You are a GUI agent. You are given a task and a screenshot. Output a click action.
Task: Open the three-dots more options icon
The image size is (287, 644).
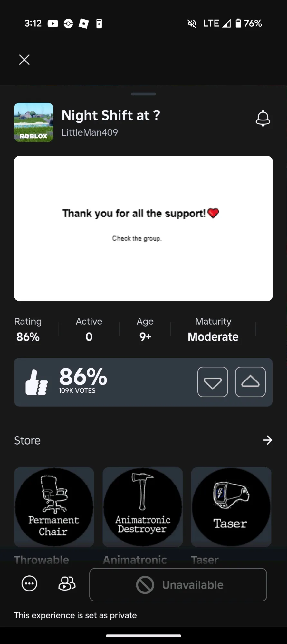coord(29,583)
